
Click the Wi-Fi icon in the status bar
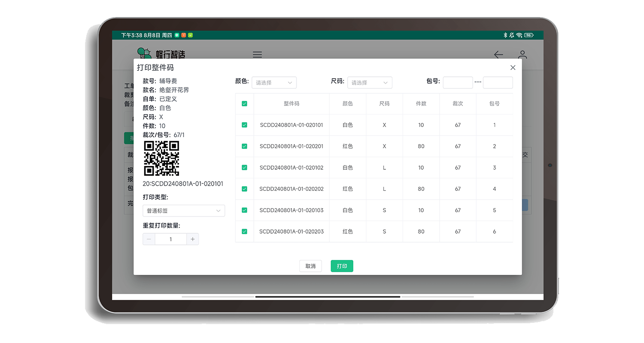click(519, 35)
